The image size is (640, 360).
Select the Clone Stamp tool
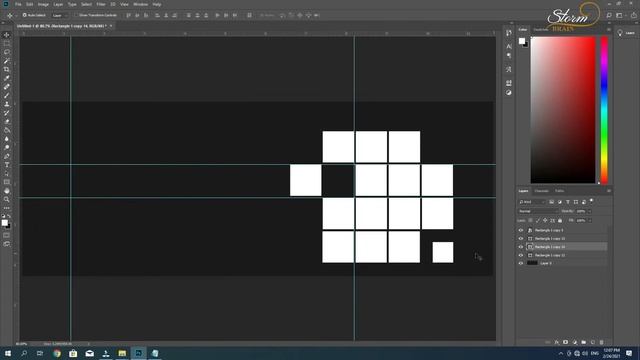coord(7,104)
